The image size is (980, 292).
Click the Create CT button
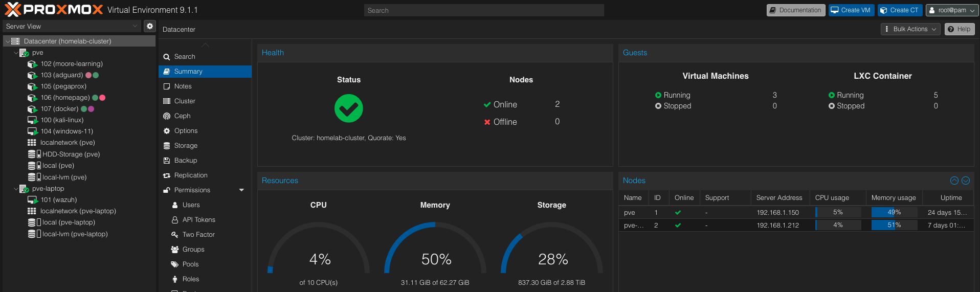tap(900, 10)
